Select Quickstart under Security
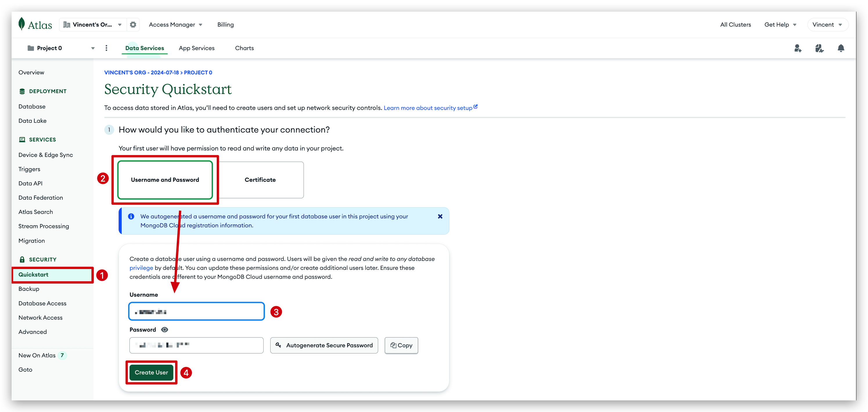Viewport: 868px width, 412px height. tap(52, 275)
